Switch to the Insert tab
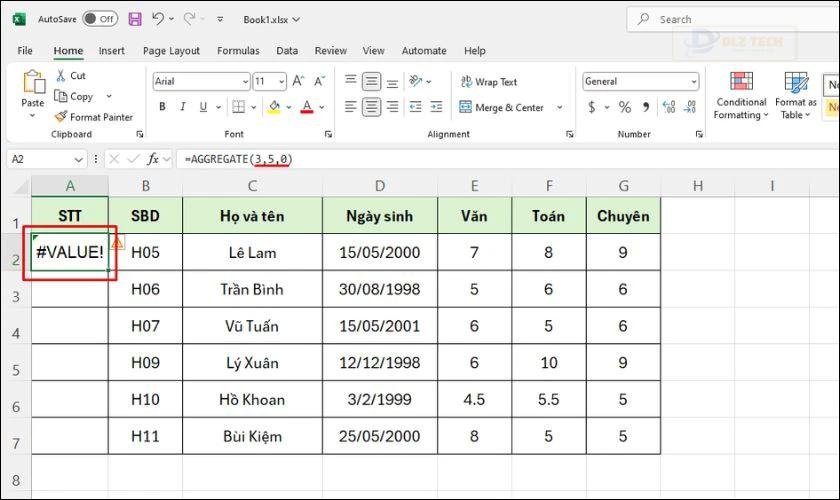Viewport: 840px width, 500px height. (x=111, y=50)
